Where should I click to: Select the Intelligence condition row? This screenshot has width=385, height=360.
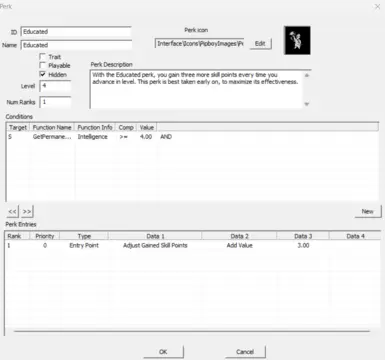[x=192, y=137]
